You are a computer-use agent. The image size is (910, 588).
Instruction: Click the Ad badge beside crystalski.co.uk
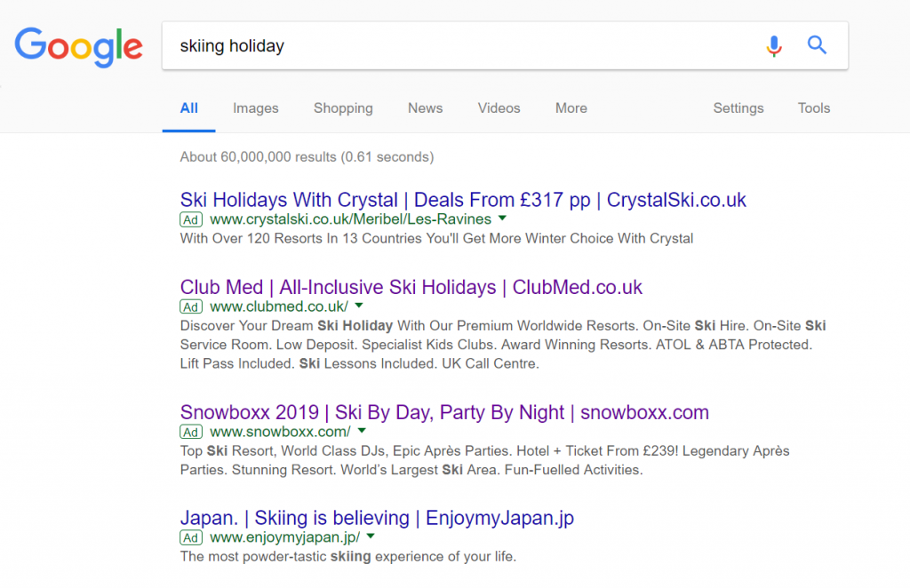[191, 219]
